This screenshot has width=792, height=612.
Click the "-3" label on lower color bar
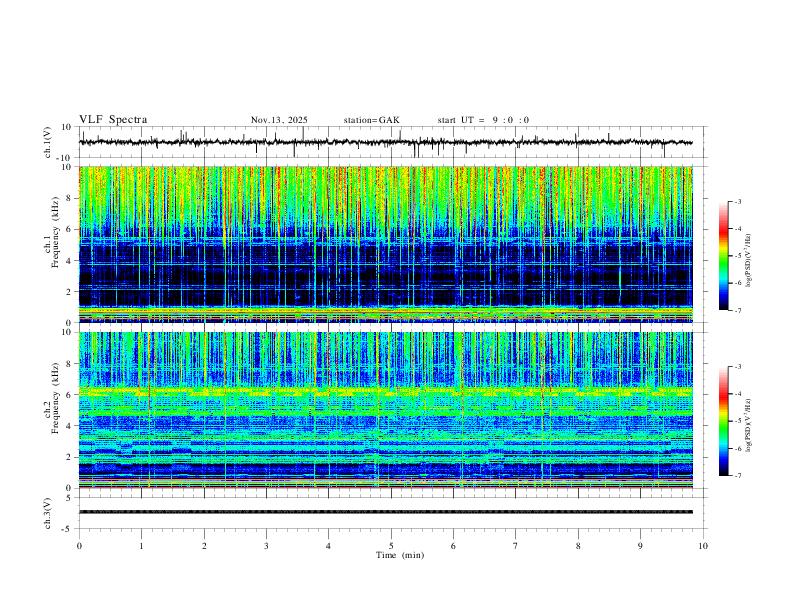[x=737, y=366]
